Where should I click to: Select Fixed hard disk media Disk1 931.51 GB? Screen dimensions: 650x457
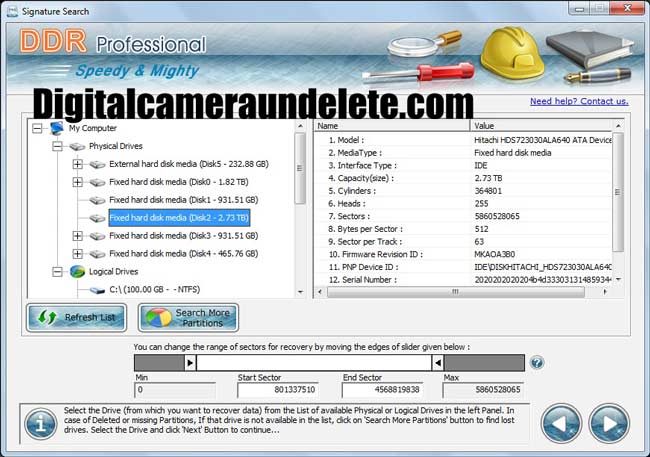(x=184, y=200)
